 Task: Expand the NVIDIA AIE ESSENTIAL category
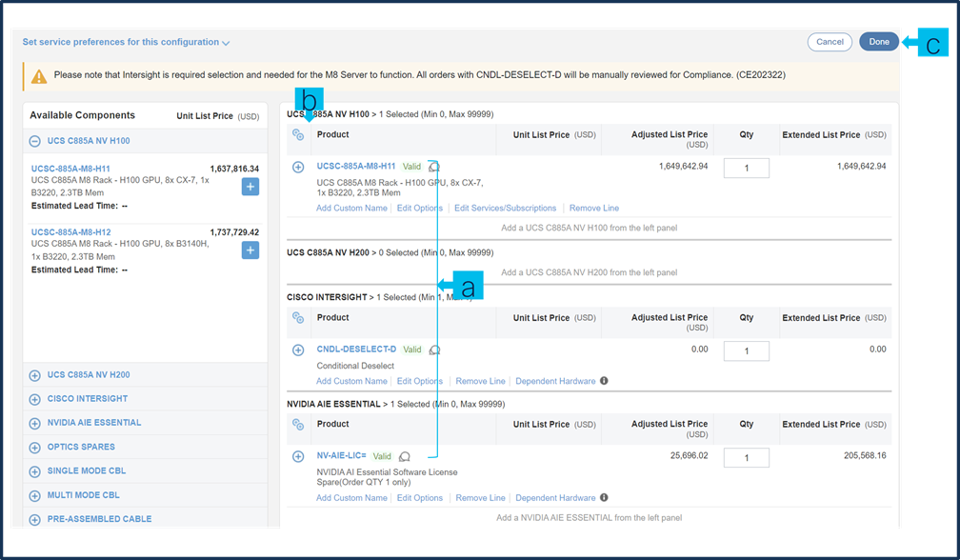click(x=35, y=424)
